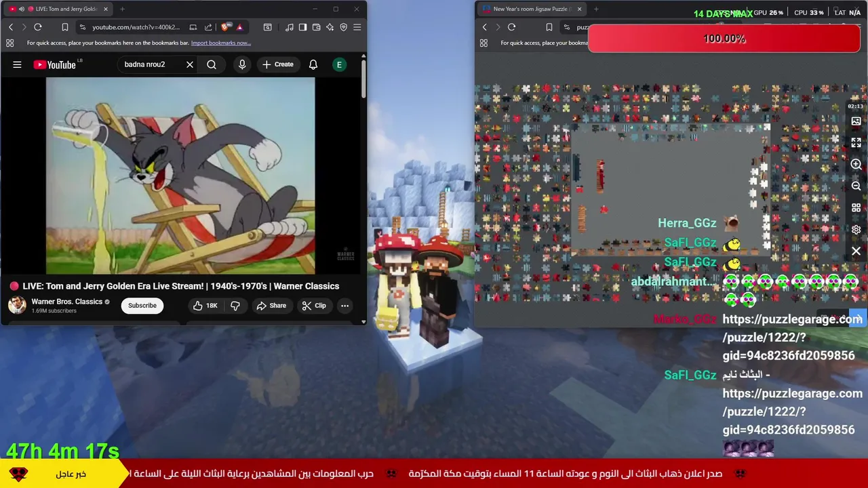Click the YouTube search magnifier button
The width and height of the screenshot is (868, 488).
[212, 64]
